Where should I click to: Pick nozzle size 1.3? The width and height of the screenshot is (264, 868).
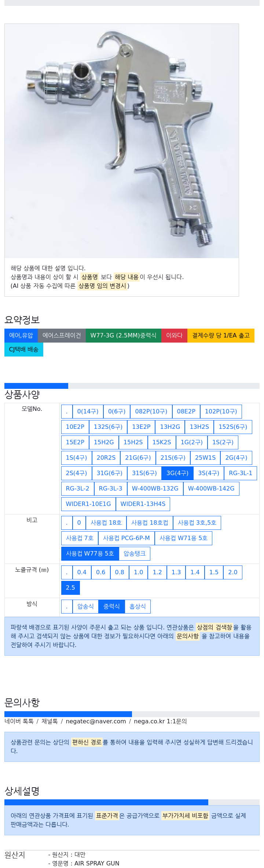[x=176, y=572]
